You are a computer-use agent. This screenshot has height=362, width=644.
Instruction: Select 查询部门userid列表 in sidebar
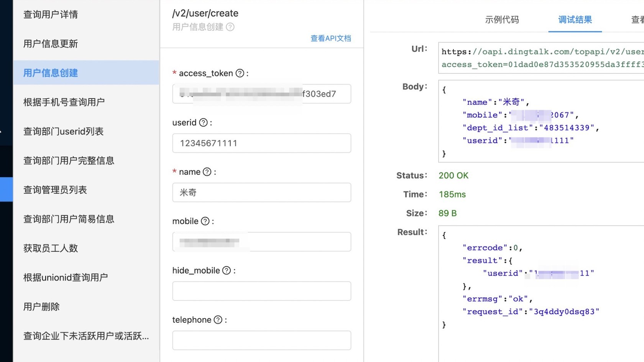(64, 132)
